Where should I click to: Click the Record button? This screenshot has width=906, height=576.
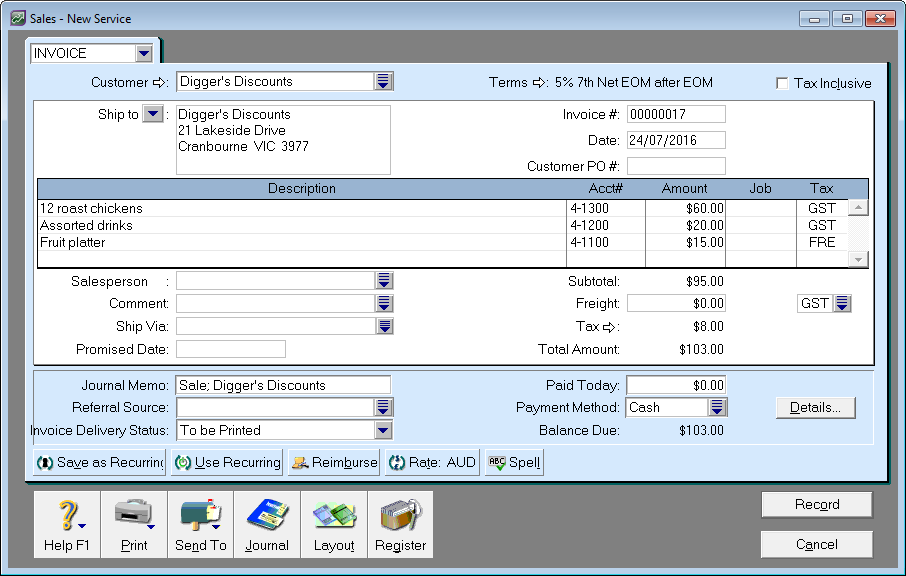pyautogui.click(x=816, y=505)
